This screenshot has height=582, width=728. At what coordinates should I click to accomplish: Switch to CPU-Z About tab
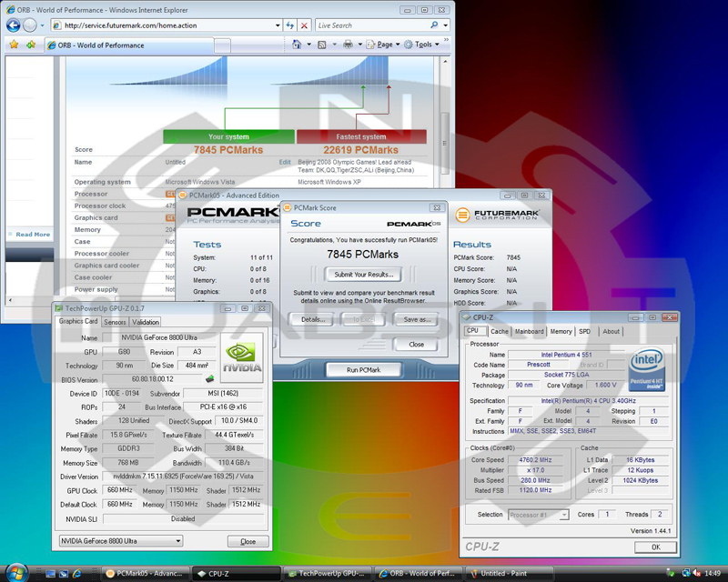pos(611,331)
